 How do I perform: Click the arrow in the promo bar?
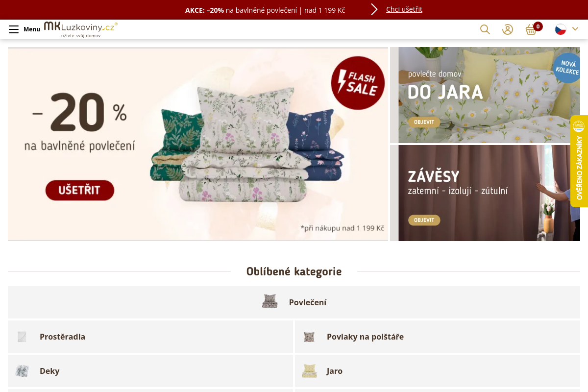click(374, 9)
